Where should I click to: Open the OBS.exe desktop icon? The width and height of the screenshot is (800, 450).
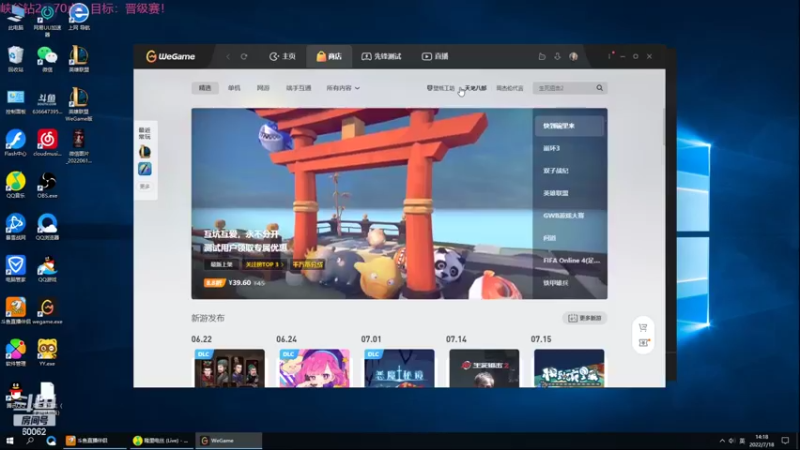pos(47,185)
